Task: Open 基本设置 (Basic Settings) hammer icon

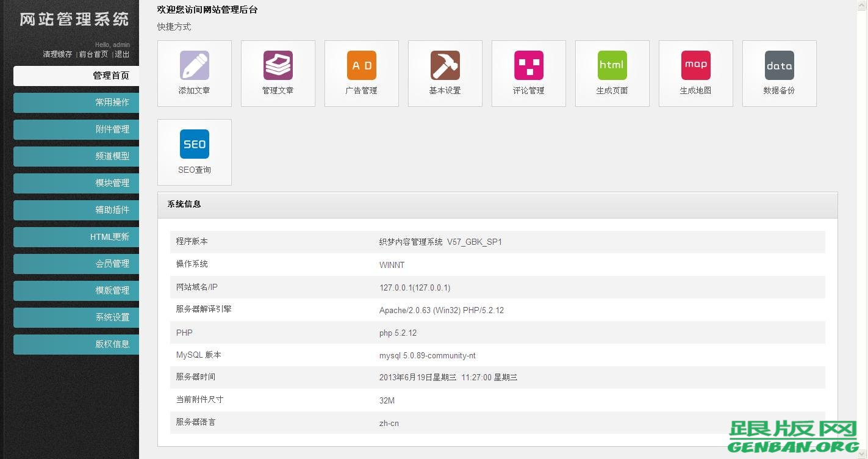Action: point(445,73)
